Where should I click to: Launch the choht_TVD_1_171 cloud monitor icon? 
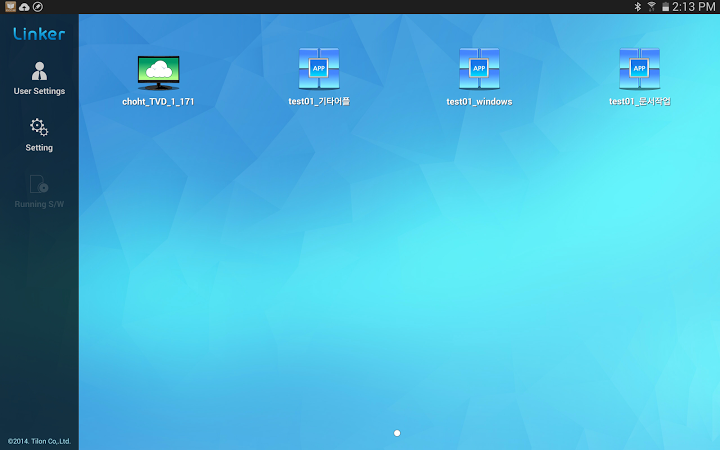pyautogui.click(x=158, y=71)
